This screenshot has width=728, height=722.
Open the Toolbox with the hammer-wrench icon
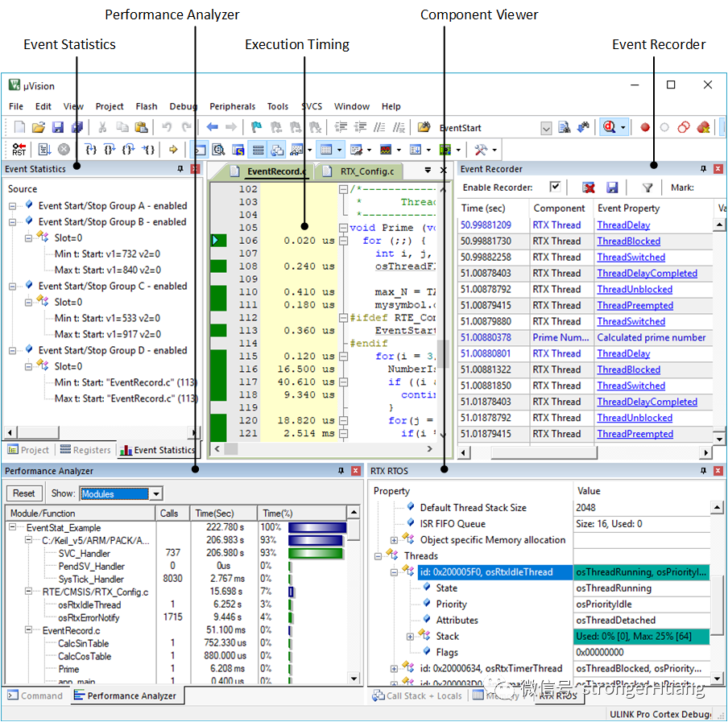481,150
